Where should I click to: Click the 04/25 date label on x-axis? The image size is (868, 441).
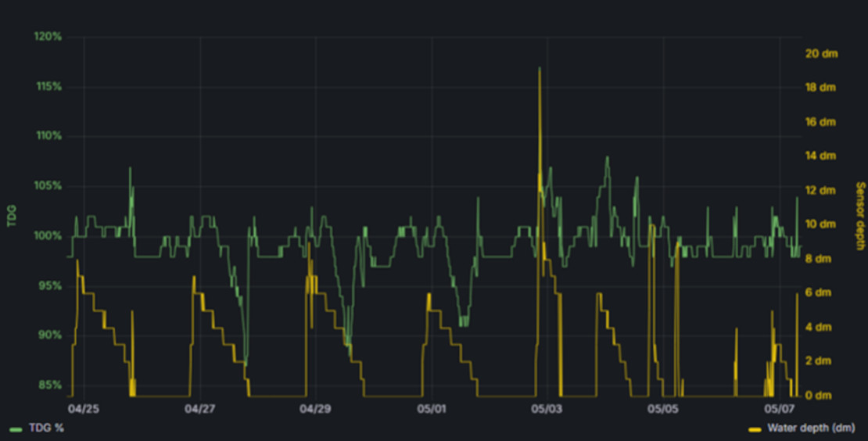pyautogui.click(x=84, y=409)
